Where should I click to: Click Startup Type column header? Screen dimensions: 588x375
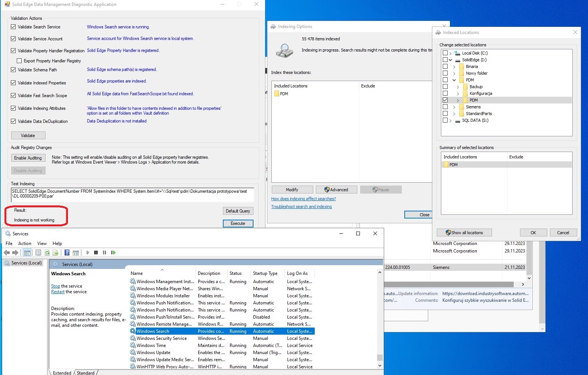[267, 273]
